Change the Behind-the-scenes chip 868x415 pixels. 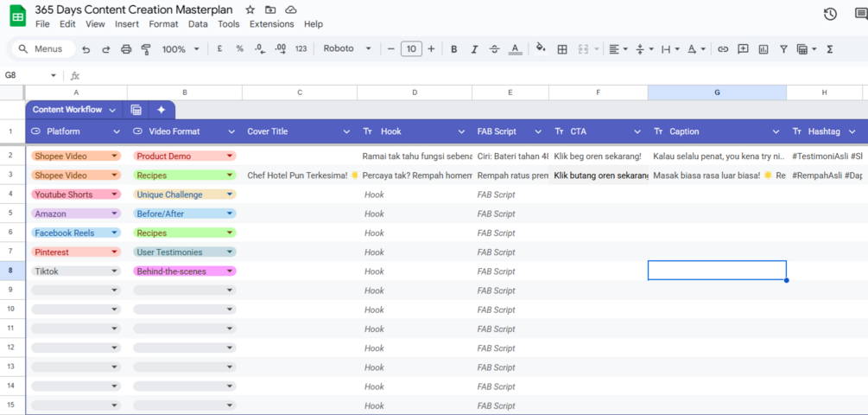pyautogui.click(x=184, y=271)
